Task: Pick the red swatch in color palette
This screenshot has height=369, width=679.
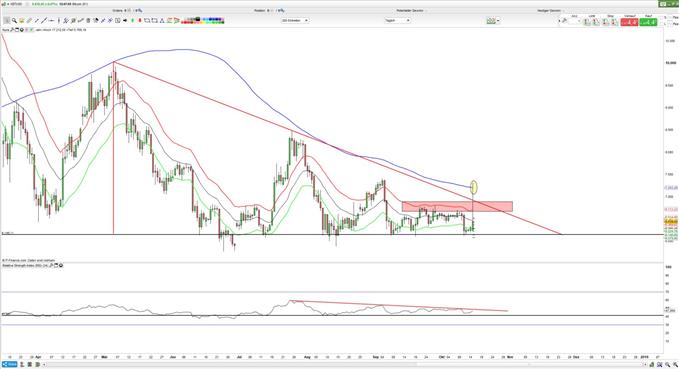Action: 184,22
